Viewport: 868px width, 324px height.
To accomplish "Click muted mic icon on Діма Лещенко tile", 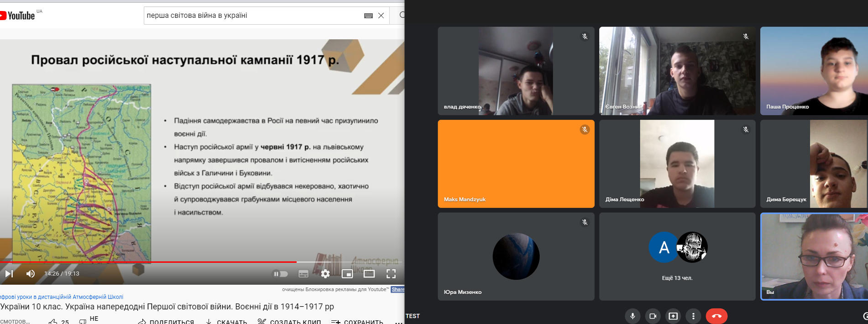I will click(x=746, y=130).
